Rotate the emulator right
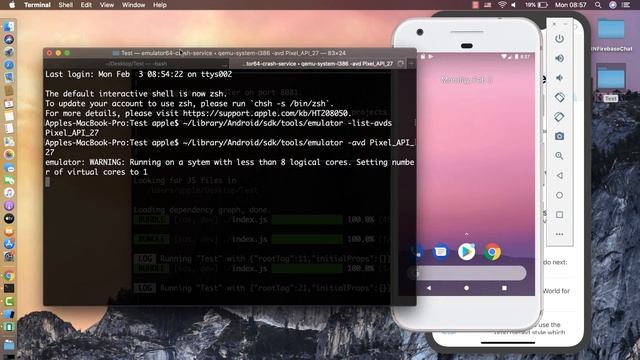Image resolution: width=640 pixels, height=360 pixels. pos(559,117)
